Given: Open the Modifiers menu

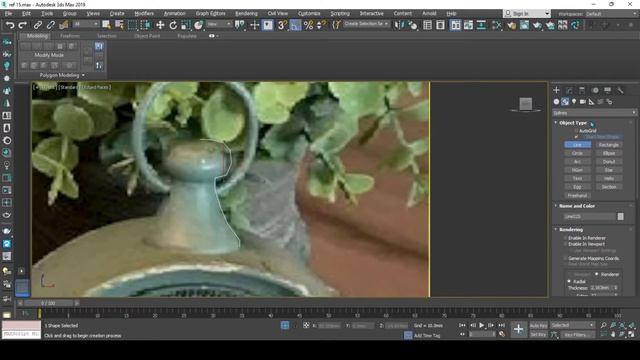Looking at the screenshot, I should pos(144,13).
